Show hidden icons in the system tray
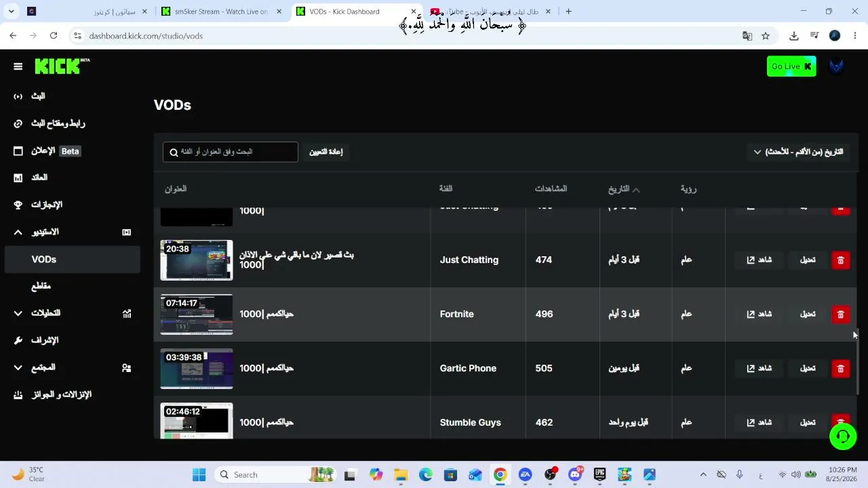This screenshot has width=868, height=488. (703, 475)
